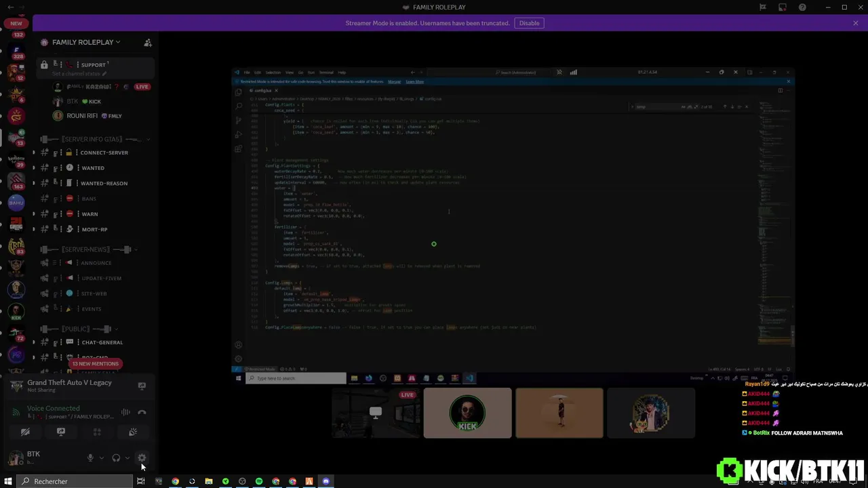
Task: Toggle noise suppression waveform icon
Action: [x=125, y=412]
